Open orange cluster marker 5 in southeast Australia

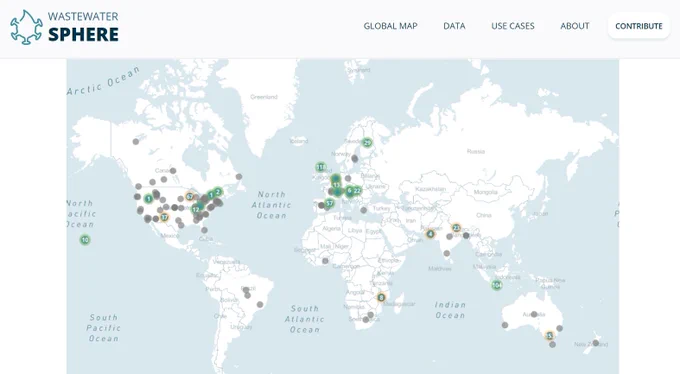(549, 335)
